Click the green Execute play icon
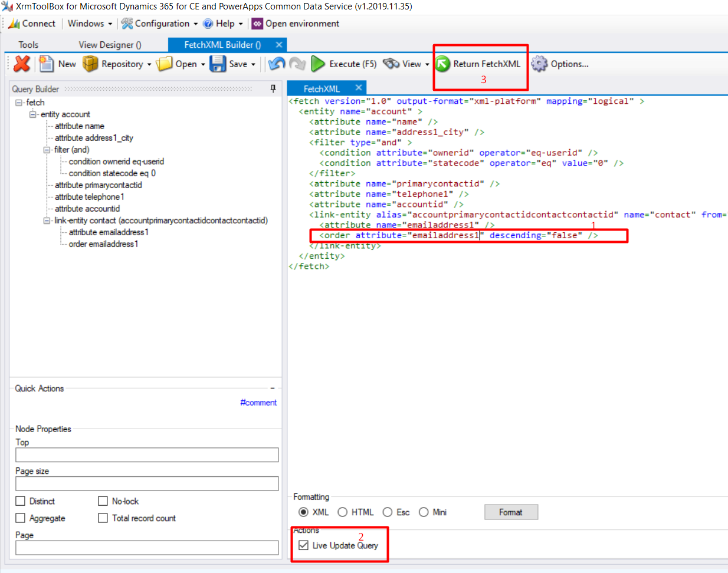728x573 pixels. pos(318,64)
